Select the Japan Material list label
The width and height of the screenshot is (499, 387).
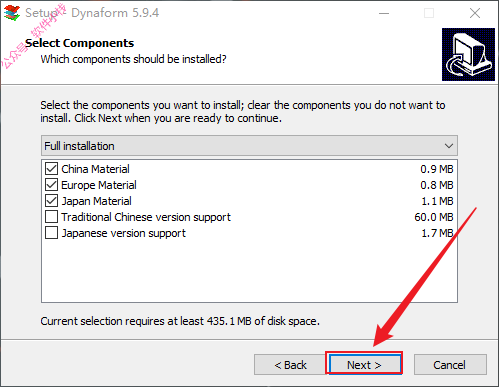(x=96, y=201)
